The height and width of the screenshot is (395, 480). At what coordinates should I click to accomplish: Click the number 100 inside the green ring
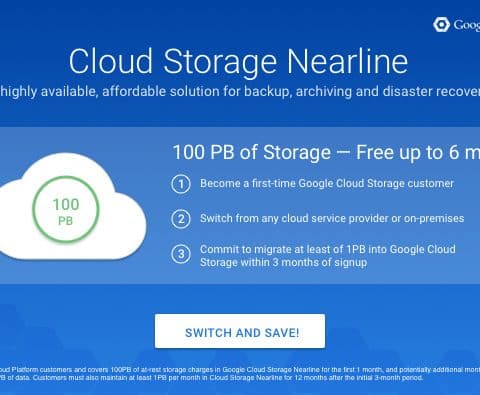[66, 204]
